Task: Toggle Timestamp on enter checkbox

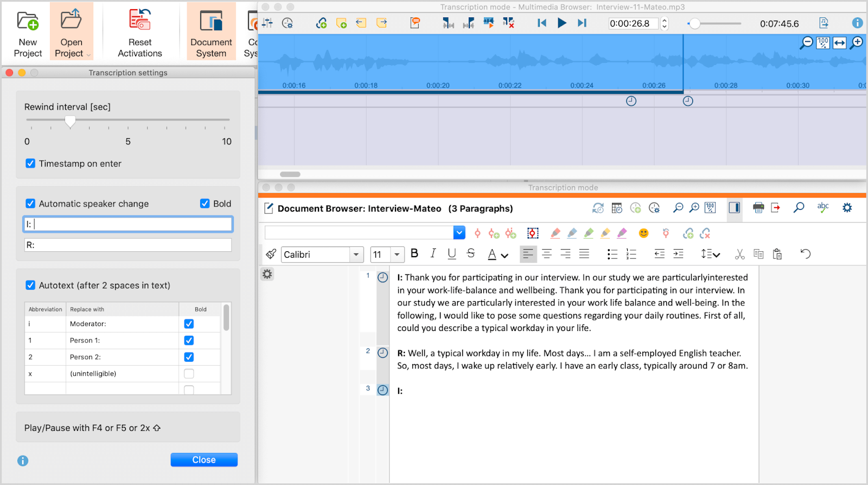Action: (x=31, y=163)
